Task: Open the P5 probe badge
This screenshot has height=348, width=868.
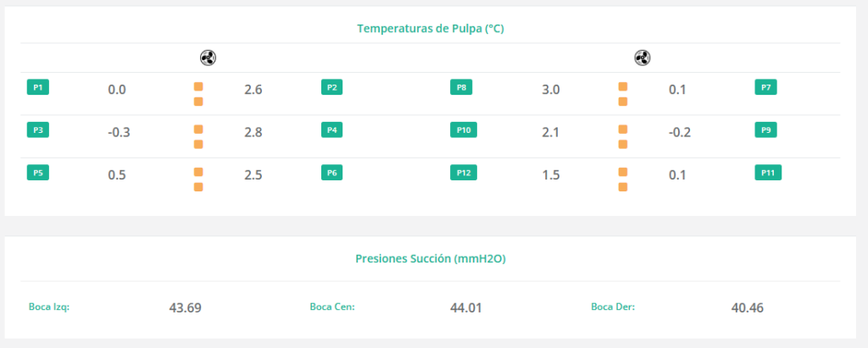Action: click(38, 173)
